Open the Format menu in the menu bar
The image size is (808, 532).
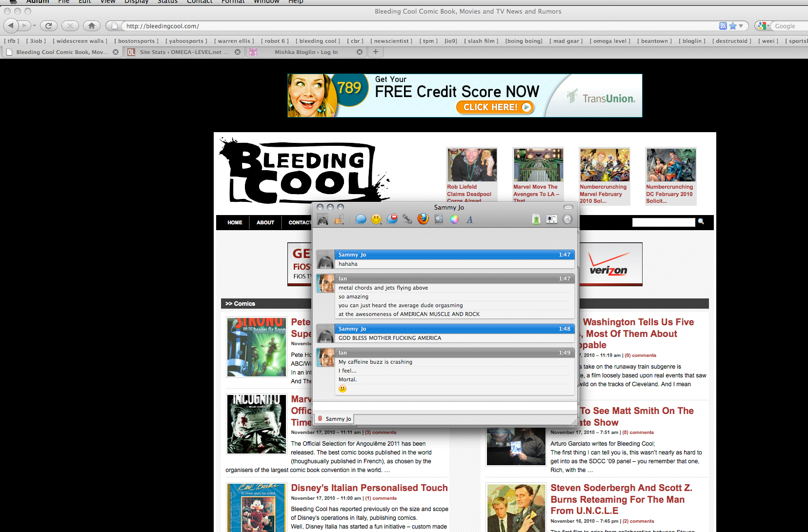point(233,2)
